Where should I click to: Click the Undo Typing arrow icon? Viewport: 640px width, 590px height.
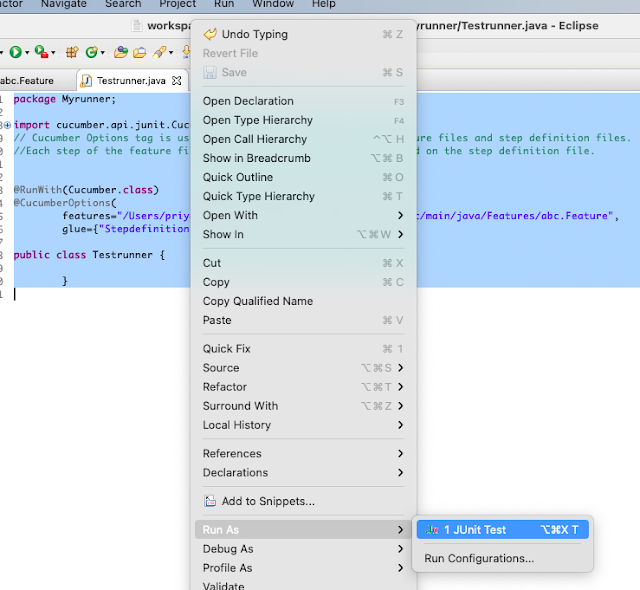point(210,34)
